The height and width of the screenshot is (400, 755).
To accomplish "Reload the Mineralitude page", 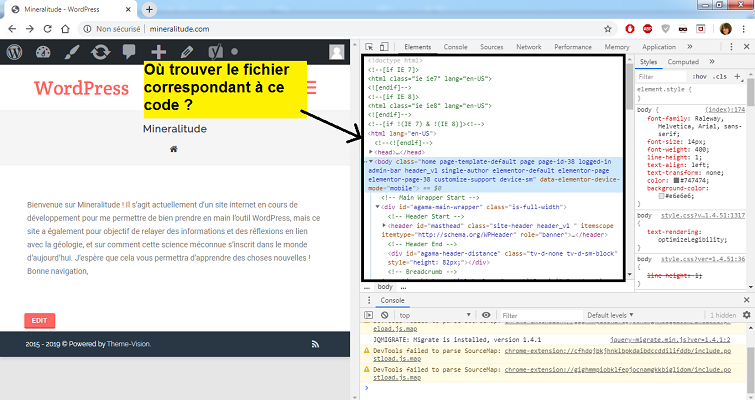I will coord(47,29).
